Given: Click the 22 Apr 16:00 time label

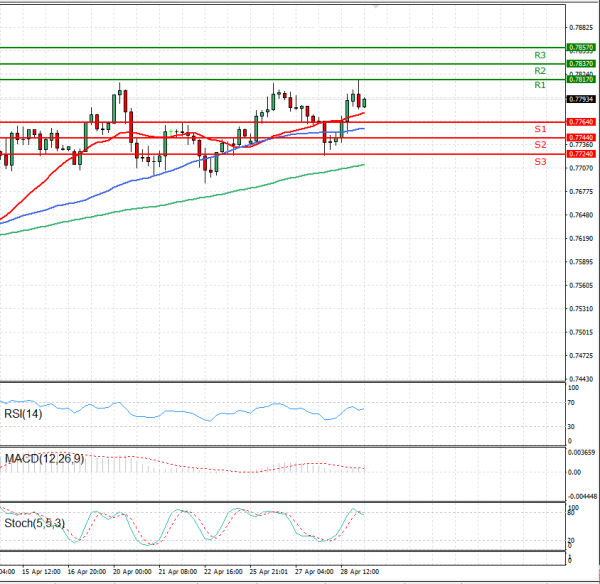Looking at the screenshot, I should point(222,572).
